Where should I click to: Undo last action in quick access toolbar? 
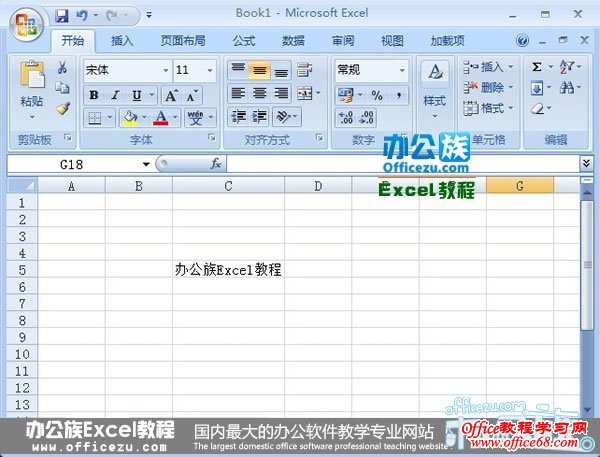point(82,16)
